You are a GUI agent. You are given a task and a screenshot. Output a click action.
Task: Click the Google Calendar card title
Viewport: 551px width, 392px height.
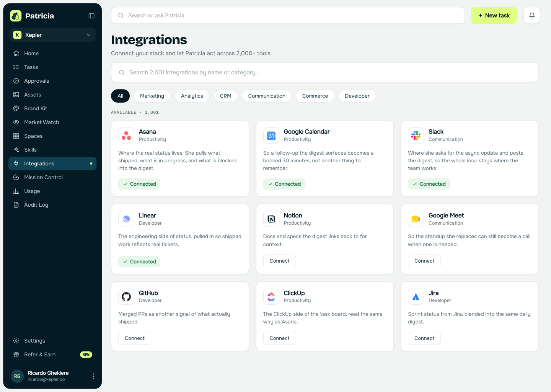(x=306, y=132)
